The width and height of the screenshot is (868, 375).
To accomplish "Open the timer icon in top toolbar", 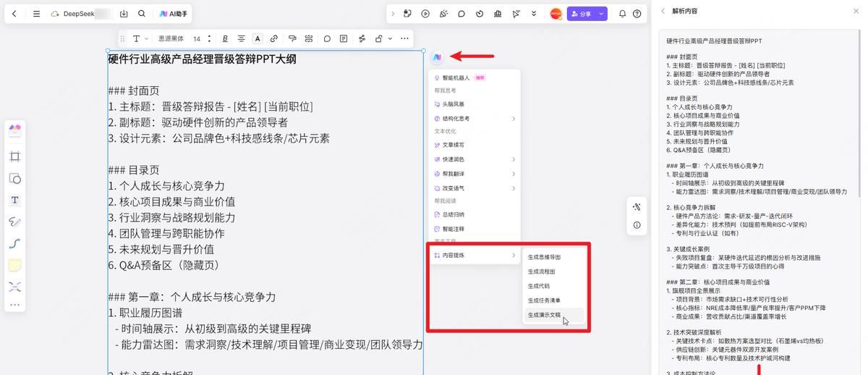I will pyautogui.click(x=480, y=14).
